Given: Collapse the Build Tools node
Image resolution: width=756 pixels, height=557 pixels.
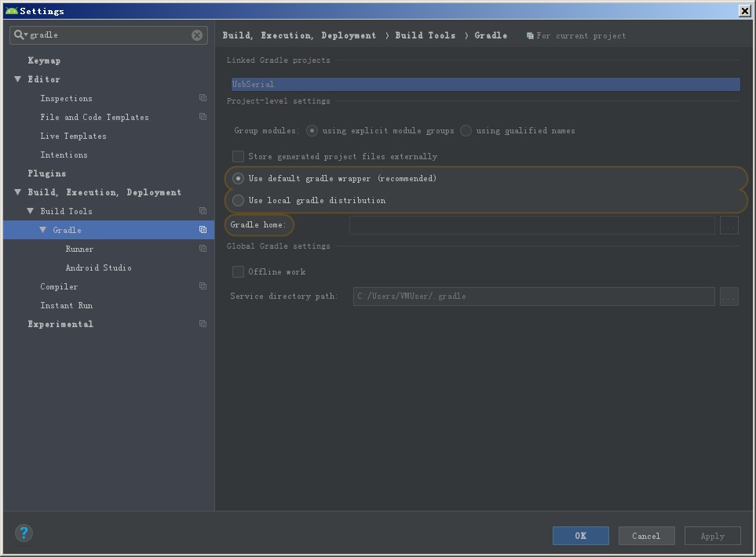Looking at the screenshot, I should [31, 211].
